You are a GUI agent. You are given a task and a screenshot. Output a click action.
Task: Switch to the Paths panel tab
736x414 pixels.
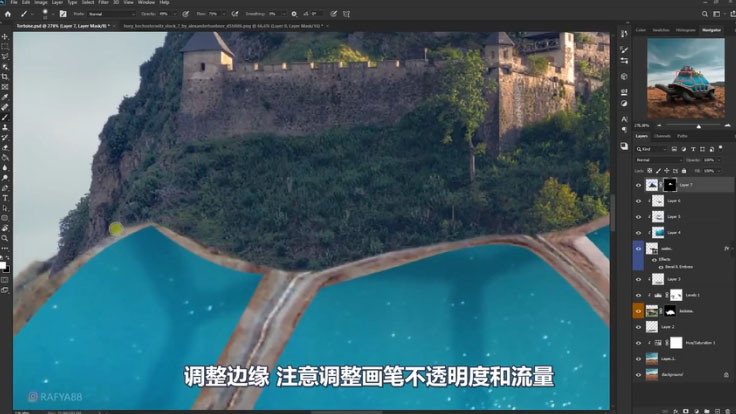[682, 136]
